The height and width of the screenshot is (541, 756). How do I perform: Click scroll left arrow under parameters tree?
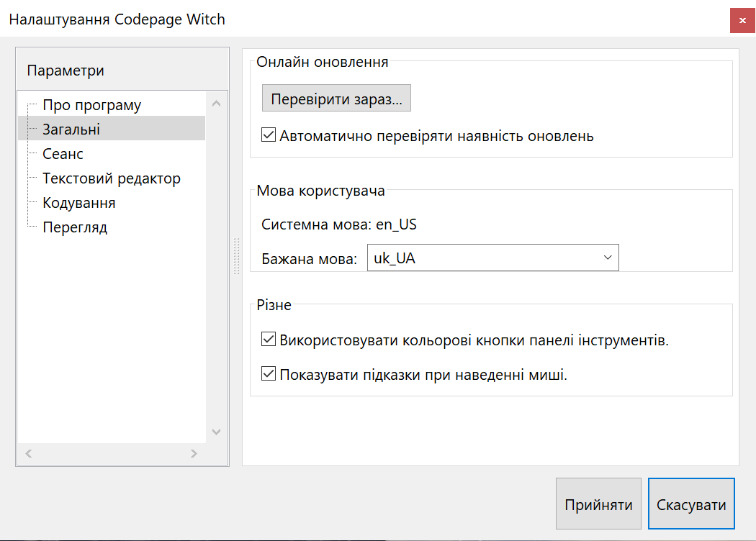point(29,453)
